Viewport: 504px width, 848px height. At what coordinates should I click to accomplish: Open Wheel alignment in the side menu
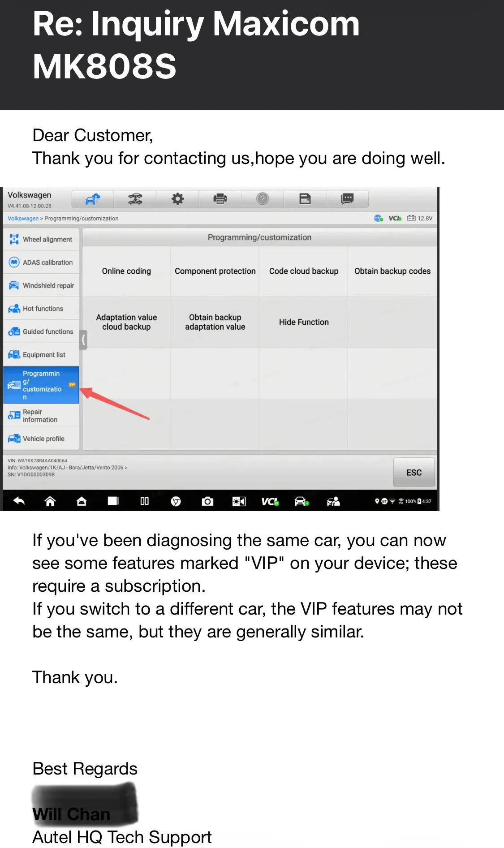point(41,240)
